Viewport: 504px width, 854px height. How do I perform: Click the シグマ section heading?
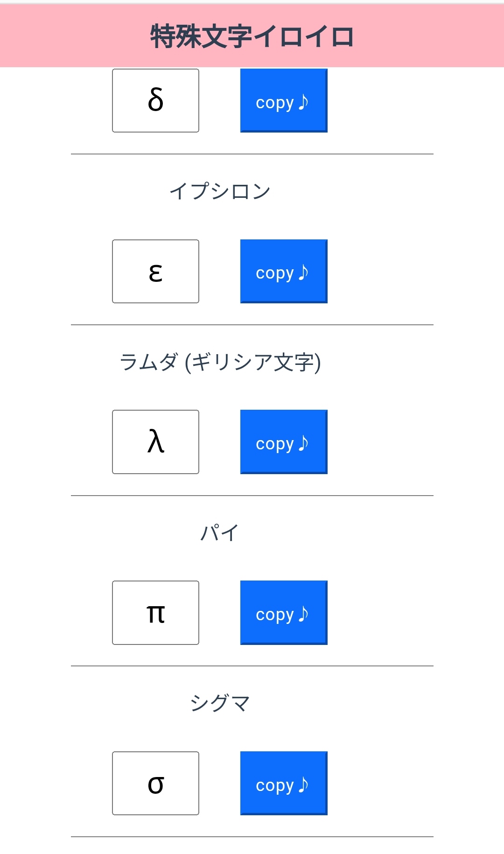tap(220, 701)
